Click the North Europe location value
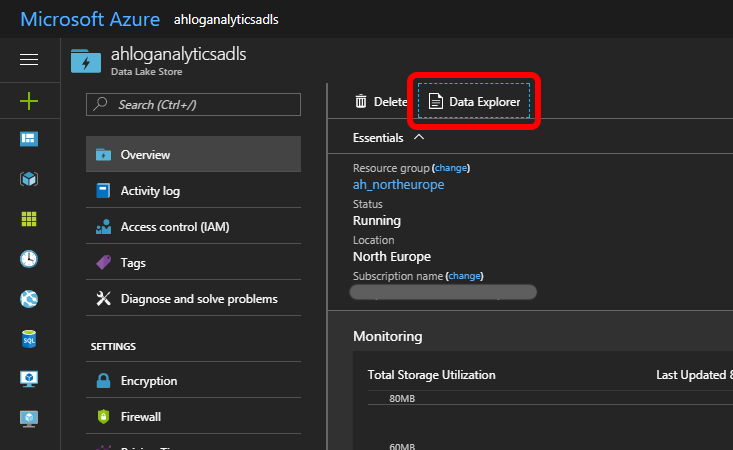Screen dimensions: 733x450 pyautogui.click(x=392, y=257)
